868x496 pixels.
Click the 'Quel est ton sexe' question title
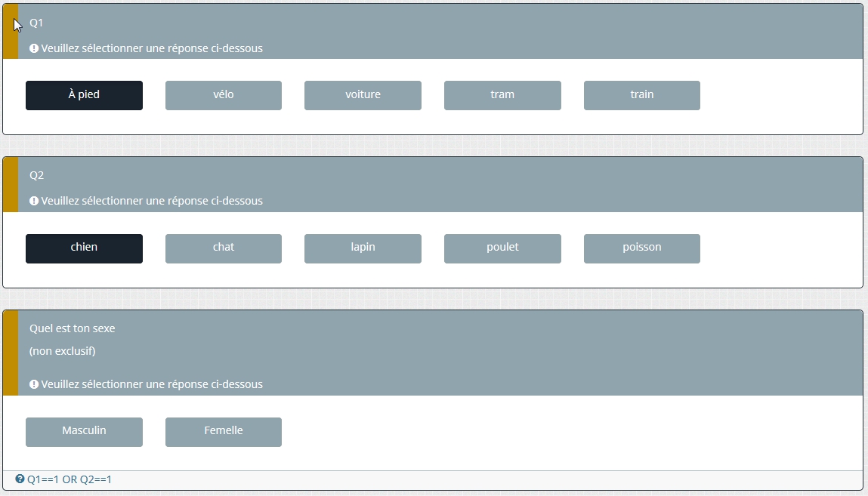pyautogui.click(x=72, y=328)
